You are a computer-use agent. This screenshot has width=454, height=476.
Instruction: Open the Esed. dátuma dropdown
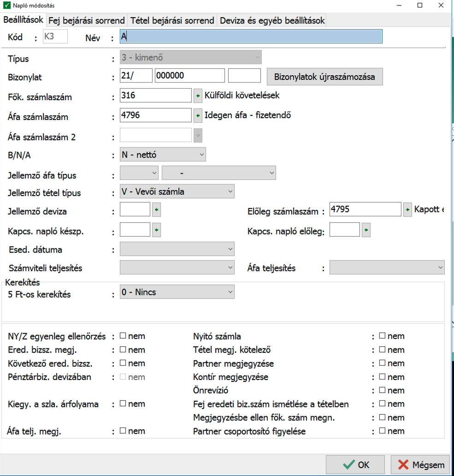click(177, 249)
